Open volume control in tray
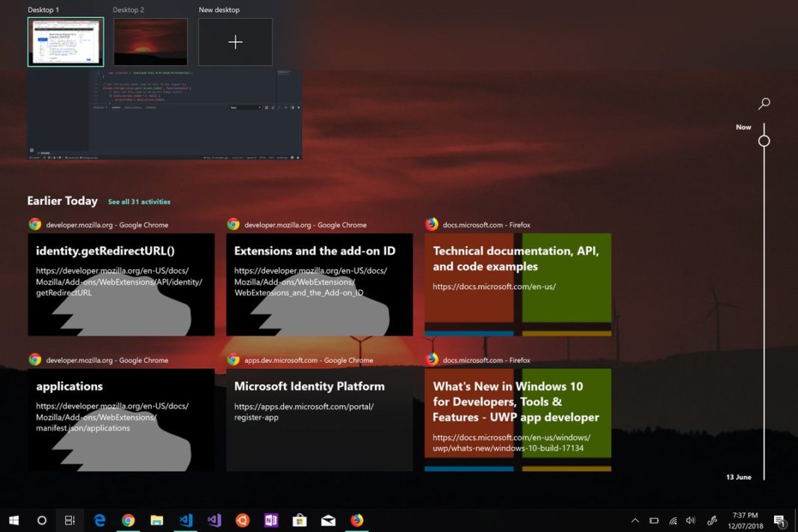 [690, 520]
